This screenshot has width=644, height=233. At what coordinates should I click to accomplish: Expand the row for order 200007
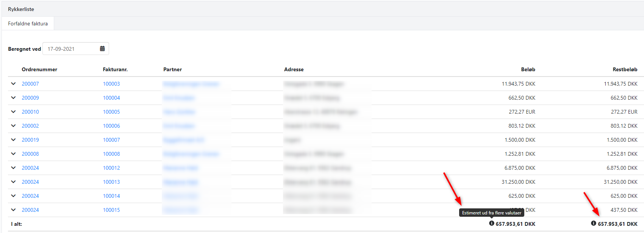(x=13, y=84)
